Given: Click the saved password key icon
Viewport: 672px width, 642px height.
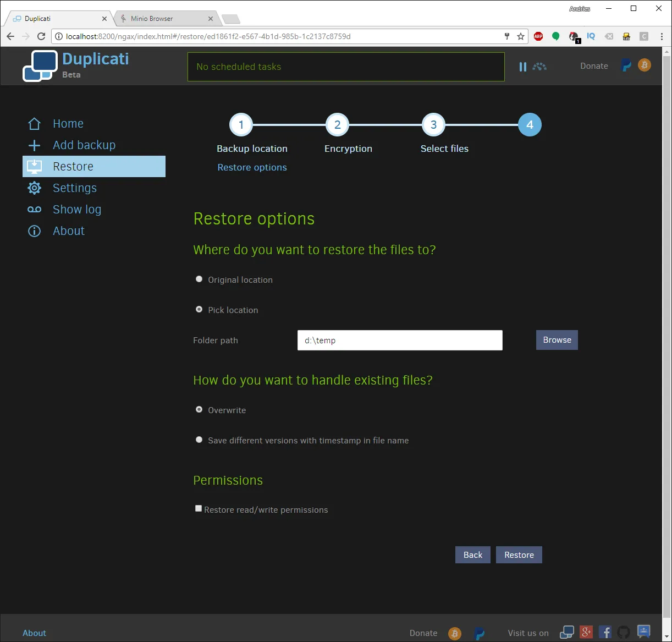Looking at the screenshot, I should (506, 36).
